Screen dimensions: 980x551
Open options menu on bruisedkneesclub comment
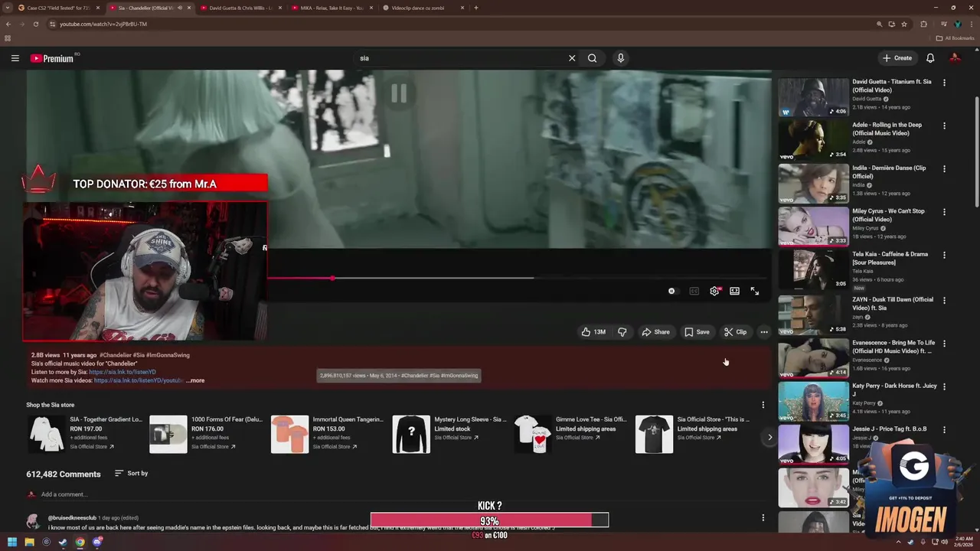(763, 518)
